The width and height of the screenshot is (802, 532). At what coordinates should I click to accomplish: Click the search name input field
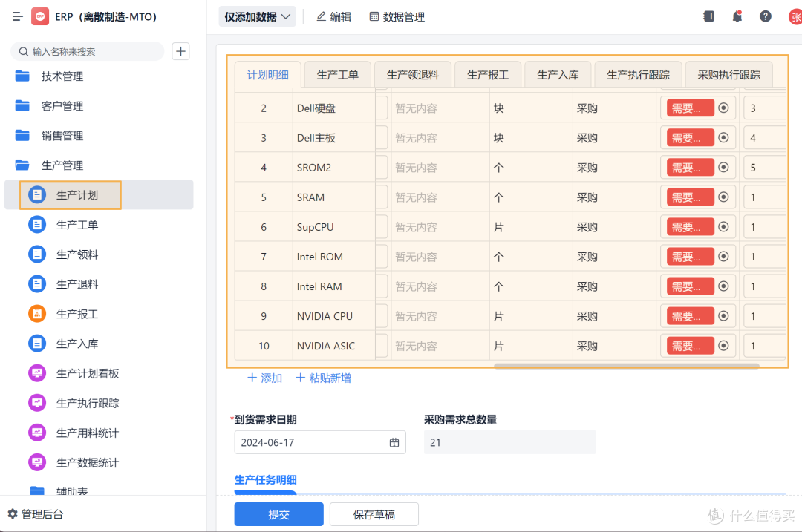[88, 52]
